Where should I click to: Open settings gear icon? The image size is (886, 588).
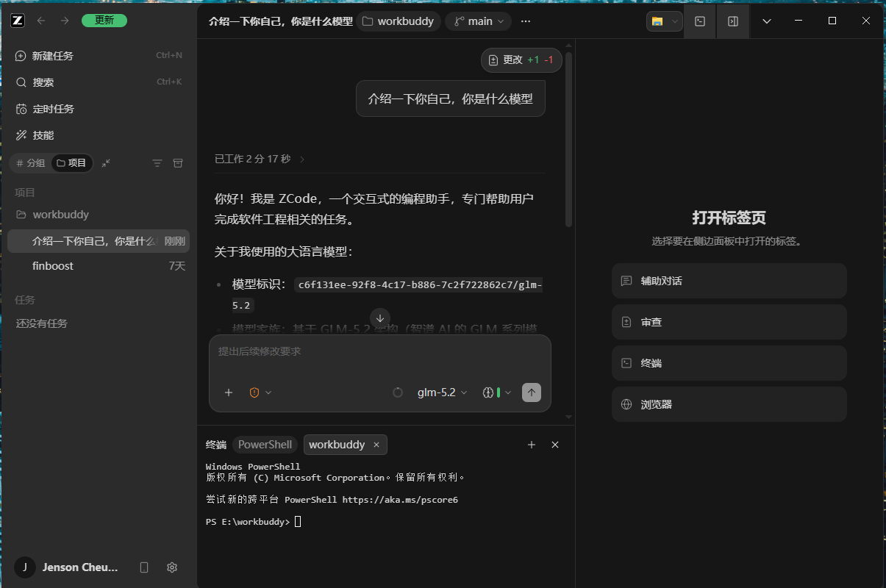click(x=172, y=567)
